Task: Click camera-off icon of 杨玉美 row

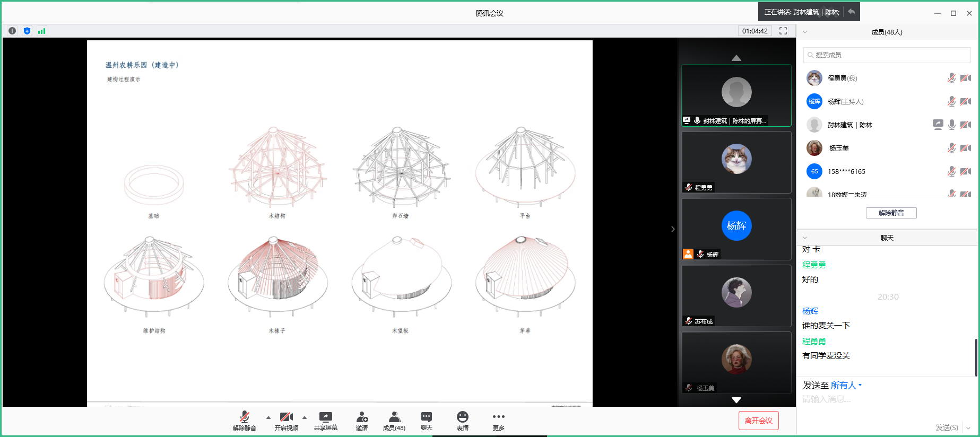Action: pos(966,148)
